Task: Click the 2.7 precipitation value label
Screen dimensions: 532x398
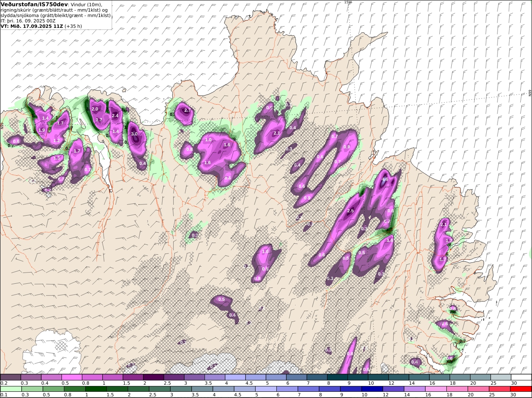Action: 187,111
